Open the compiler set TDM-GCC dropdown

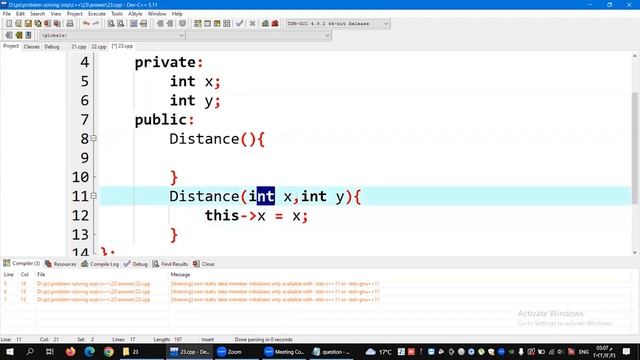337,24
